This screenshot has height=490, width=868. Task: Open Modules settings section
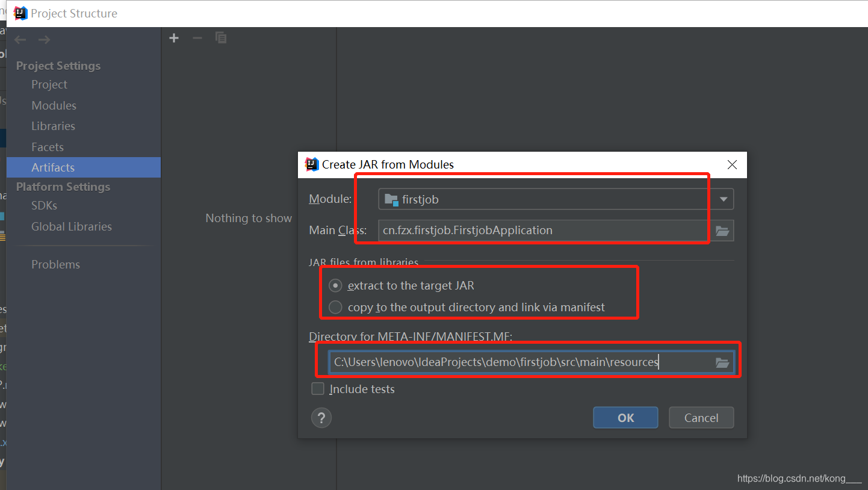point(54,105)
